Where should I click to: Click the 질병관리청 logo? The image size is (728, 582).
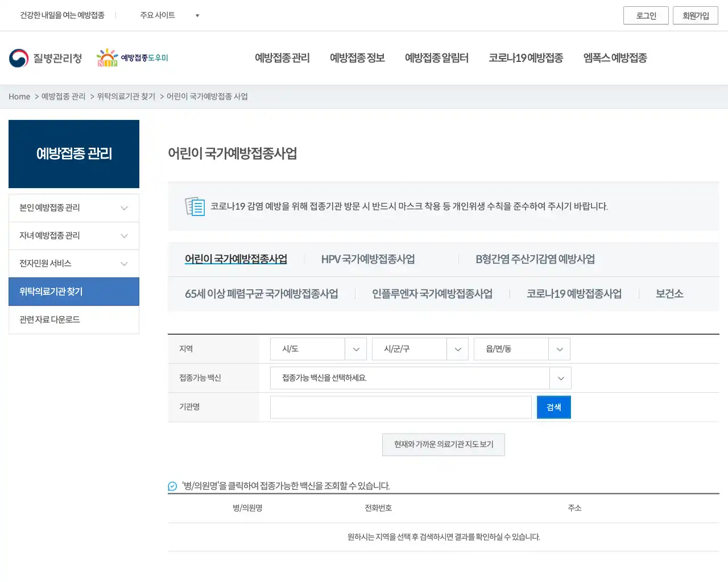click(45, 57)
